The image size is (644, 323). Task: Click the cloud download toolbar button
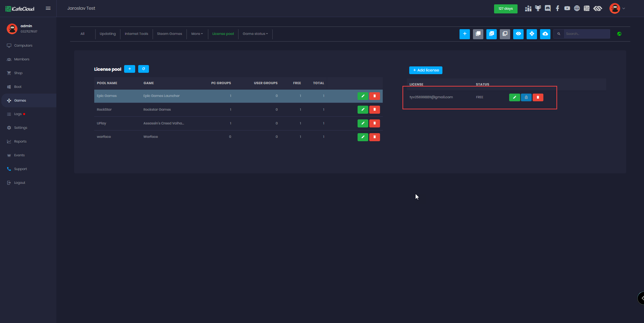click(x=545, y=34)
